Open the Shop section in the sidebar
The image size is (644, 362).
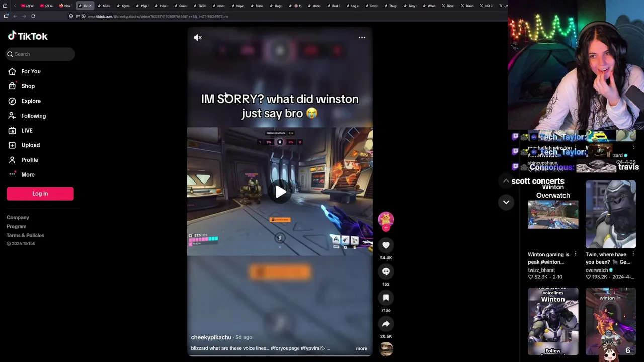pos(28,86)
